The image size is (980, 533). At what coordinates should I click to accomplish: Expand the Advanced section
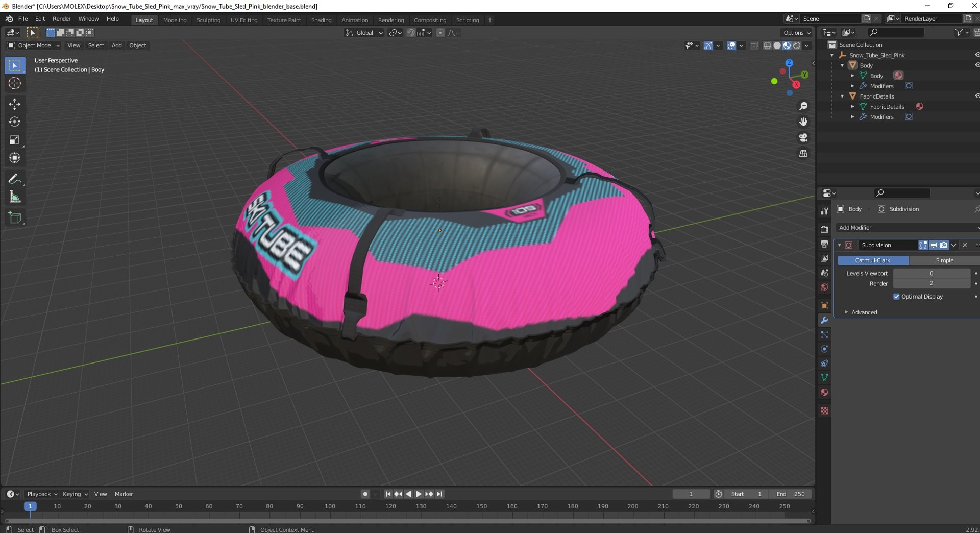coord(864,312)
